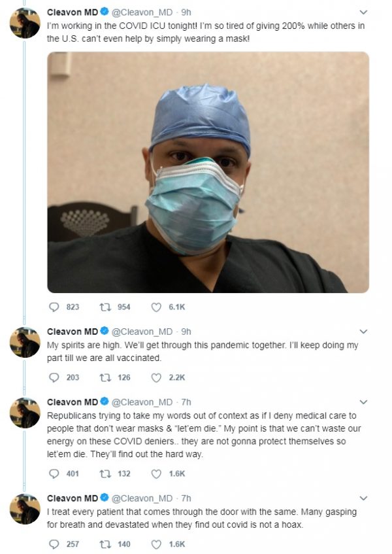Like the 'I treat every patient' tweet
This screenshot has height=554, width=392.
(156, 544)
